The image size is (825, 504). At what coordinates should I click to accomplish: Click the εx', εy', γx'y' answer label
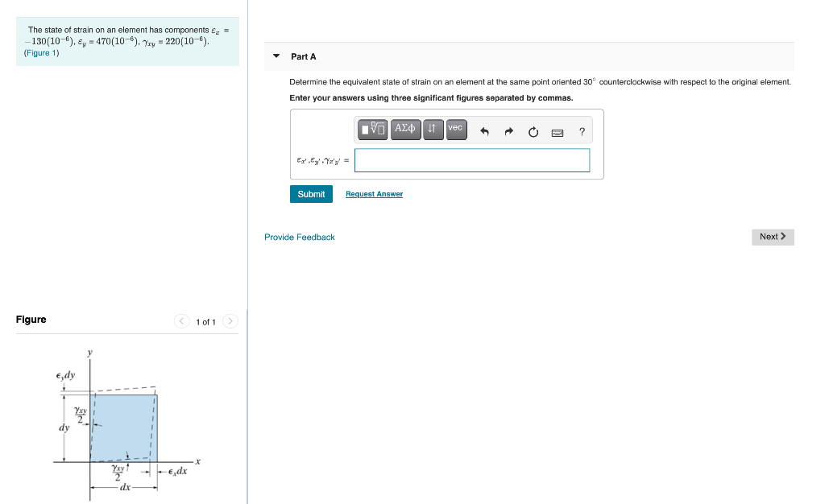(322, 161)
